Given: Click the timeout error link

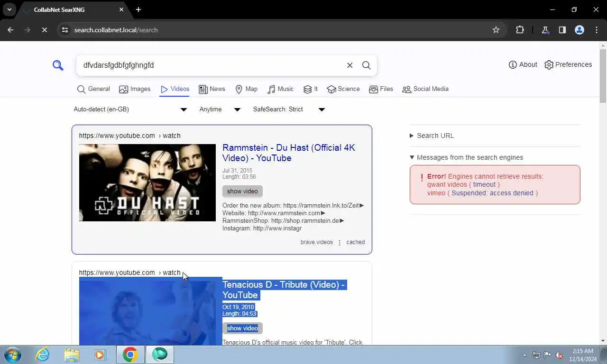Looking at the screenshot, I should pyautogui.click(x=484, y=184).
